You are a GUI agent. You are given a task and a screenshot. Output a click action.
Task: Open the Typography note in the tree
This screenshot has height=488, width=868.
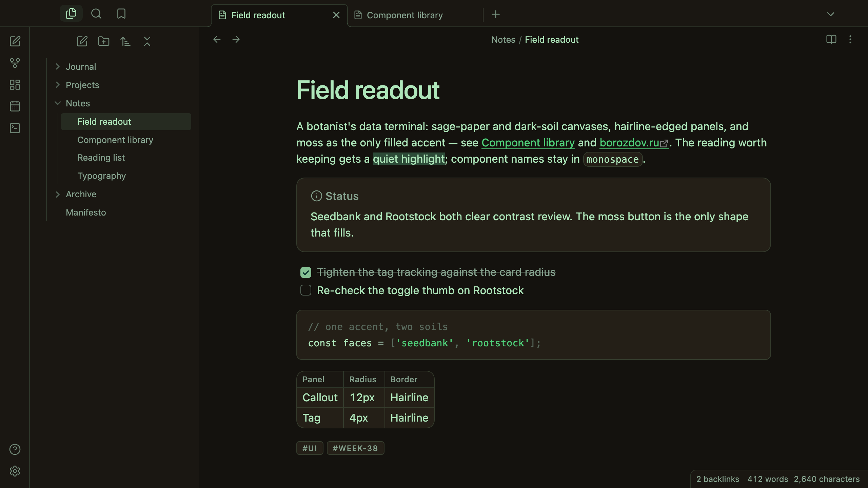click(x=126, y=176)
